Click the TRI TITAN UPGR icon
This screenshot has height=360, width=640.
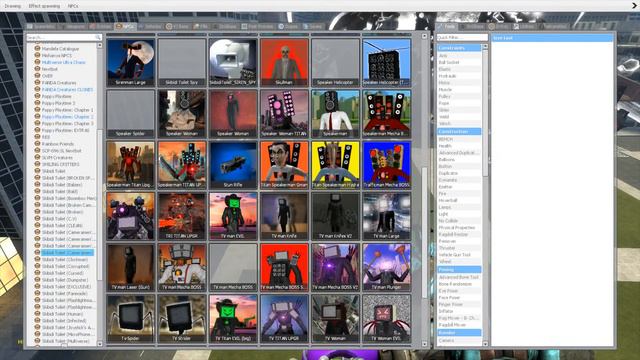pyautogui.click(x=182, y=216)
